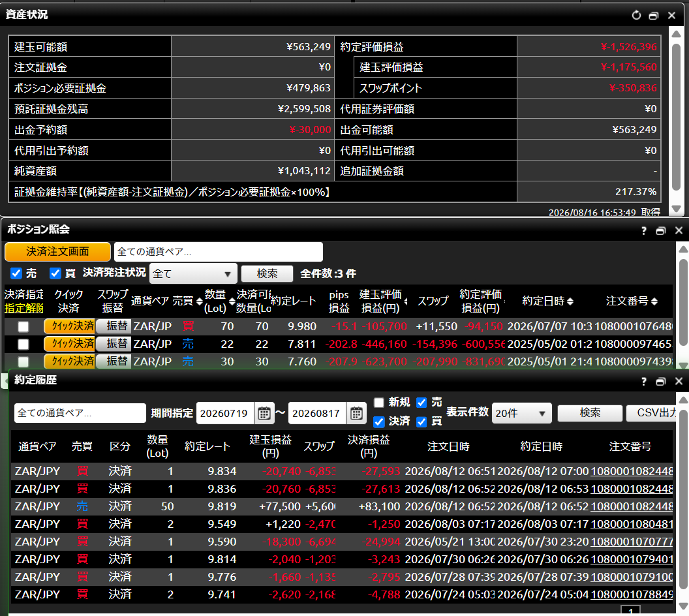Sort positions by 約定日時 column arrows

[x=570, y=301]
